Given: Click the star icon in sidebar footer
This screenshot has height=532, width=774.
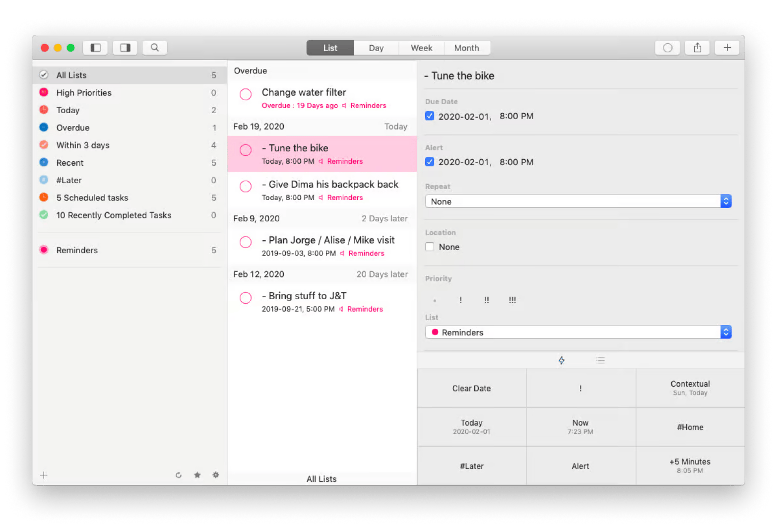Looking at the screenshot, I should click(x=197, y=475).
